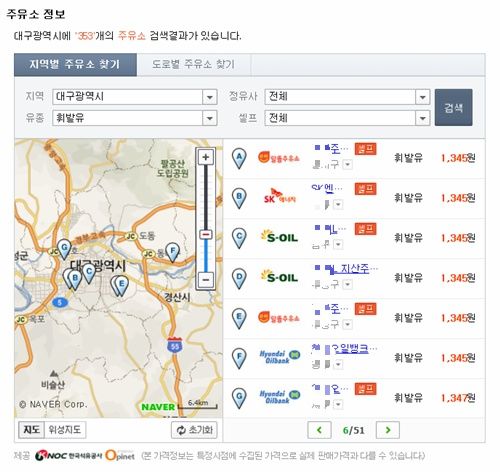Select map marker F on the map
The image size is (500, 472).
pyautogui.click(x=173, y=252)
